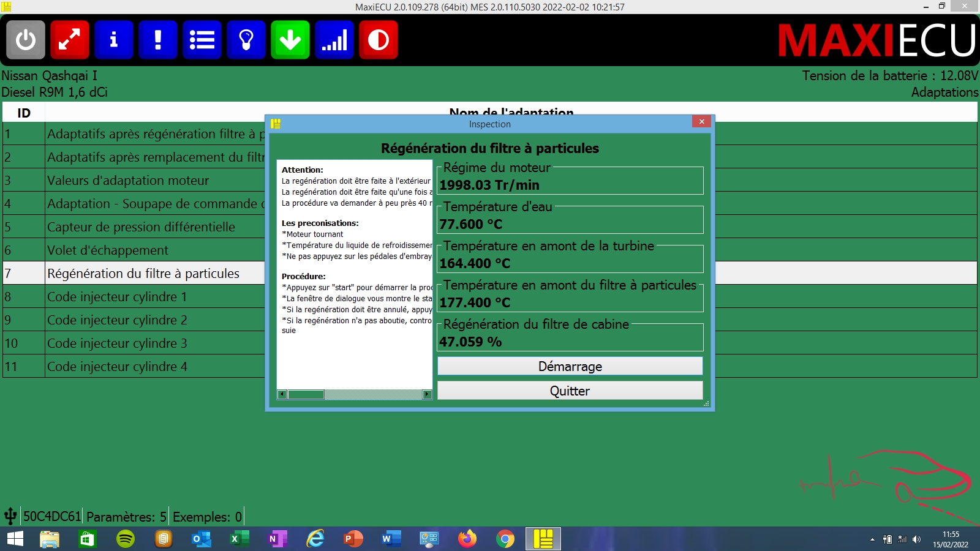Click the horizontal scrollbar right arrow
The width and height of the screenshot is (980, 551).
tap(427, 395)
